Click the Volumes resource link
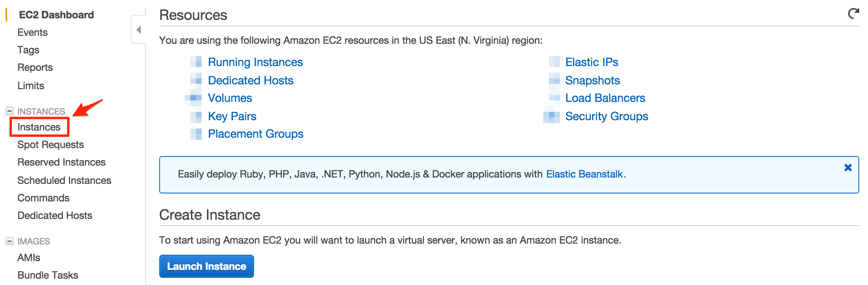Screen dimensions: 868x285 pos(230,98)
